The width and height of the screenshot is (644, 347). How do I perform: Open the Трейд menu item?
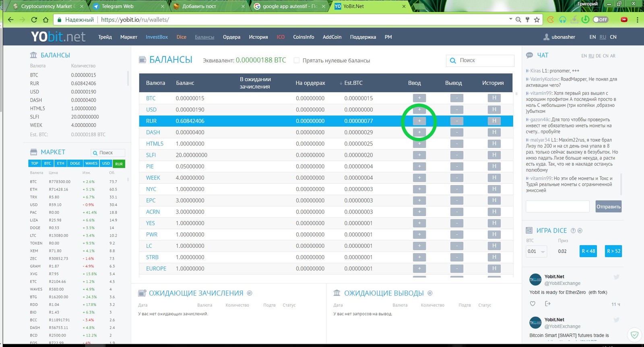pyautogui.click(x=105, y=37)
